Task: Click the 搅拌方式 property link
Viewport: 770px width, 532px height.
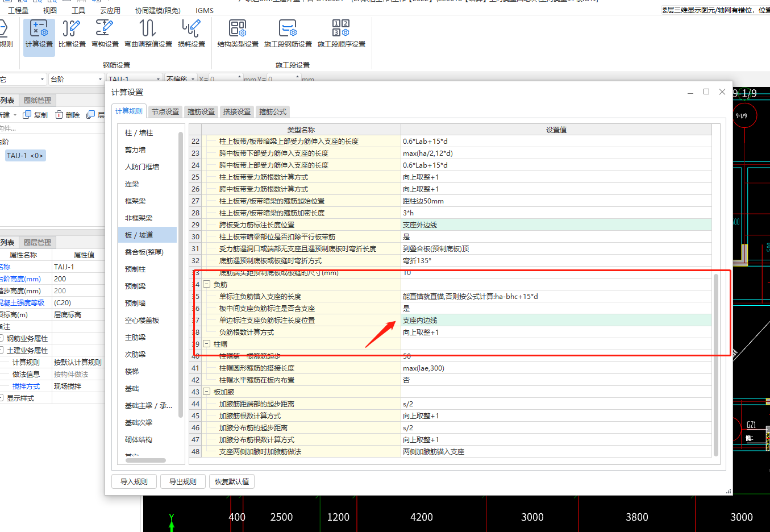Action: [26, 386]
